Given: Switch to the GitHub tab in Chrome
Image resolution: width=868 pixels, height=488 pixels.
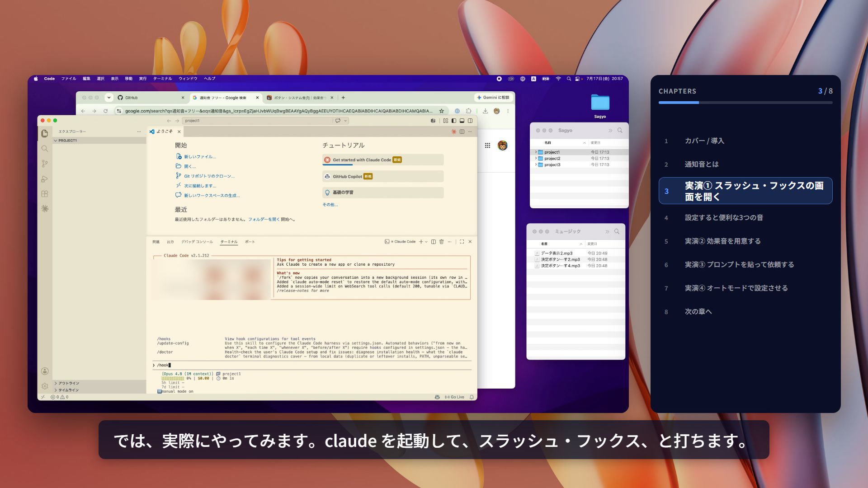Looking at the screenshot, I should pyautogui.click(x=151, y=98).
